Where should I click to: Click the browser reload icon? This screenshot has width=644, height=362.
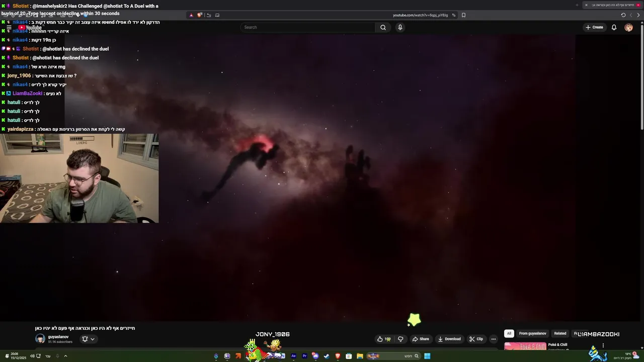[x=623, y=15]
